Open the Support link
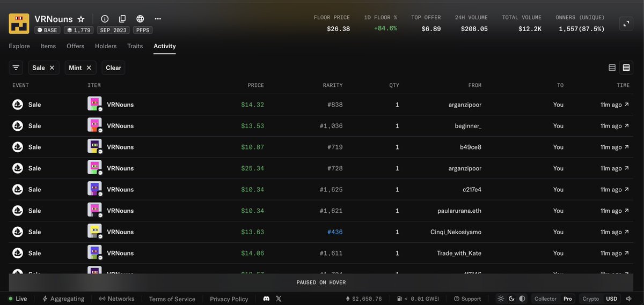 pyautogui.click(x=467, y=299)
